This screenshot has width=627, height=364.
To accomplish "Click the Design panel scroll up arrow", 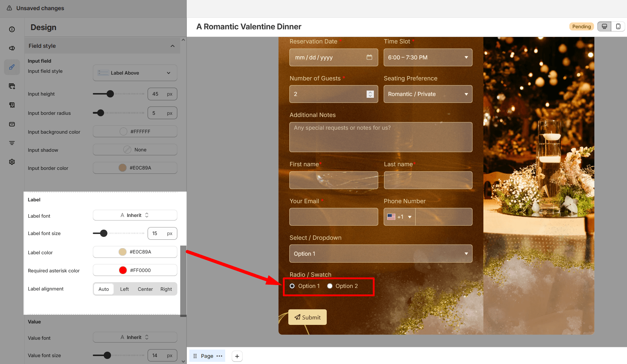I will pyautogui.click(x=183, y=40).
